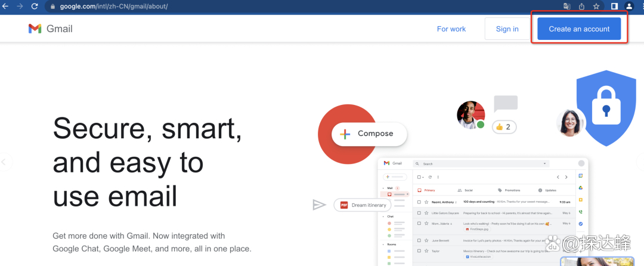Image resolution: width=644 pixels, height=266 pixels.
Task: Open the browser side panel icon
Action: pos(614,6)
